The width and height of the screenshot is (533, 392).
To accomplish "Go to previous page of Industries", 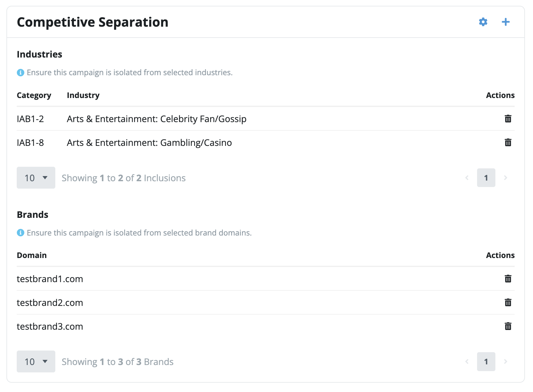I will [467, 178].
